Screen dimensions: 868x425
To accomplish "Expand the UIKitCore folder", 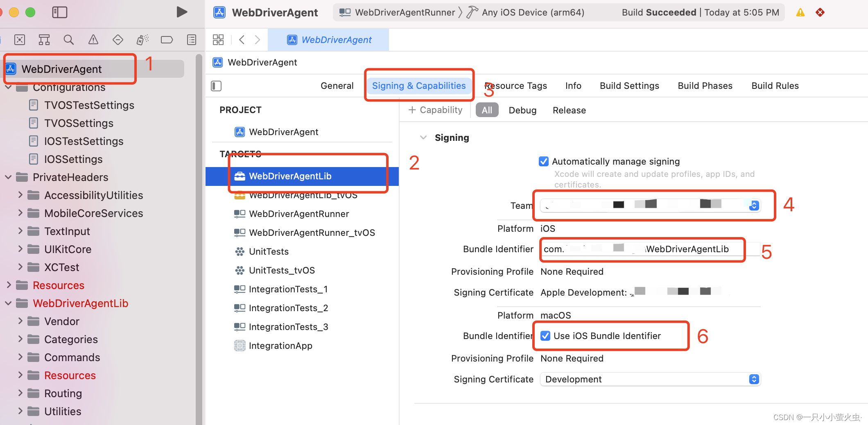I will [20, 249].
